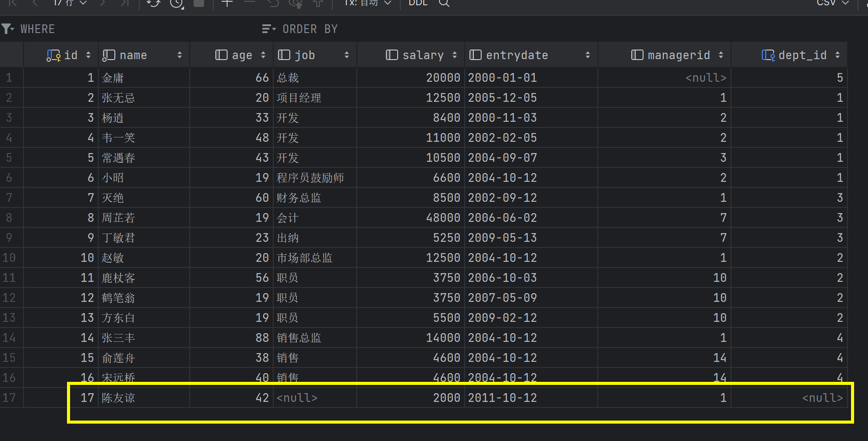Screen dimensions: 868x441
Task: Click the name column icon
Action: 109,55
